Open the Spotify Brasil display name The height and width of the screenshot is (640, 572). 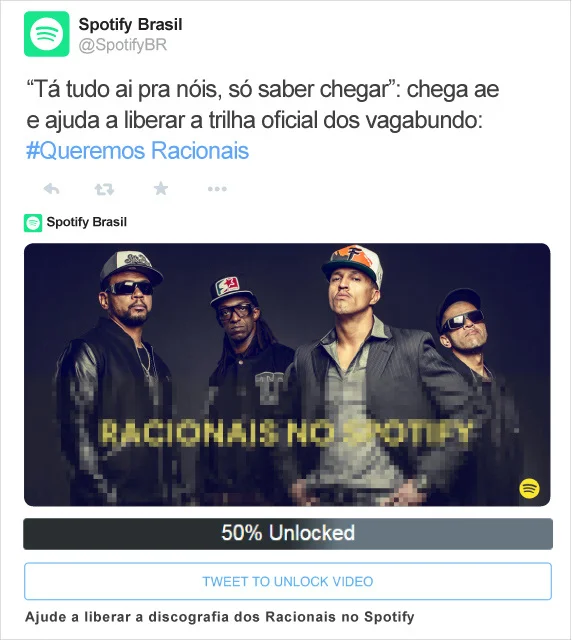coord(130,24)
